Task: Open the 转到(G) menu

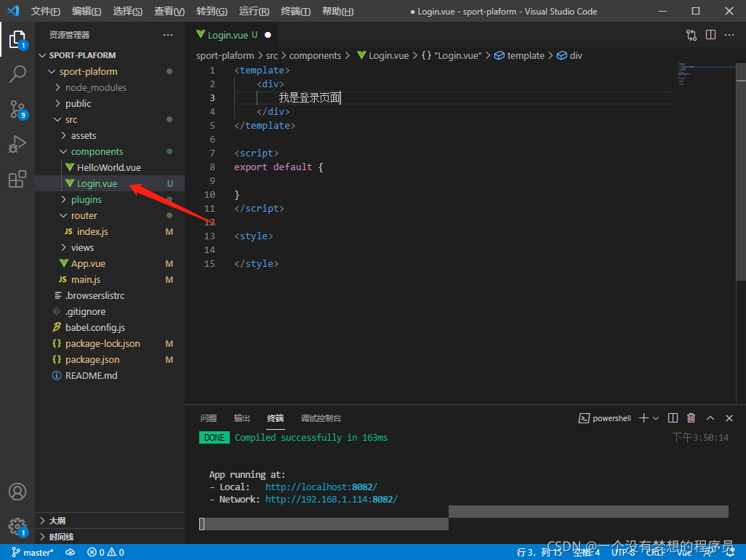Action: pos(212,11)
